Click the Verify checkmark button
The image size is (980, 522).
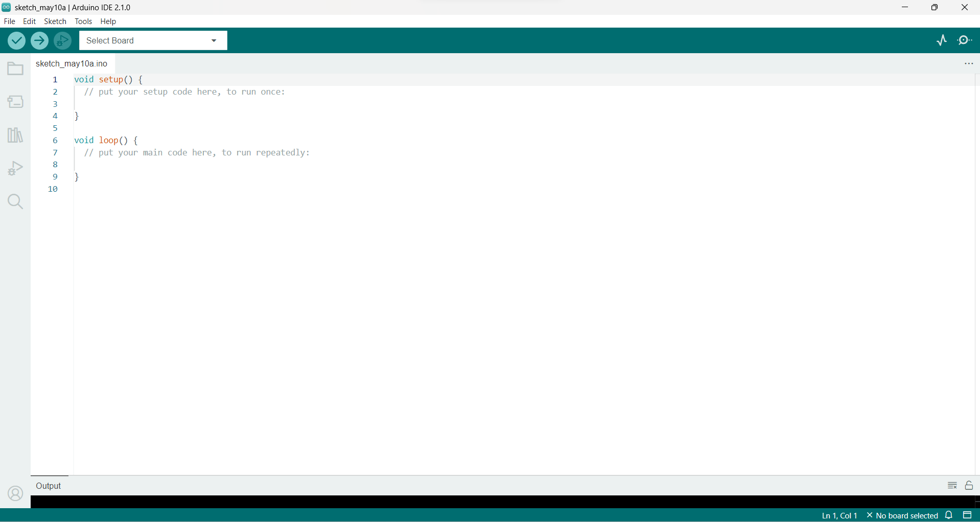pyautogui.click(x=16, y=40)
